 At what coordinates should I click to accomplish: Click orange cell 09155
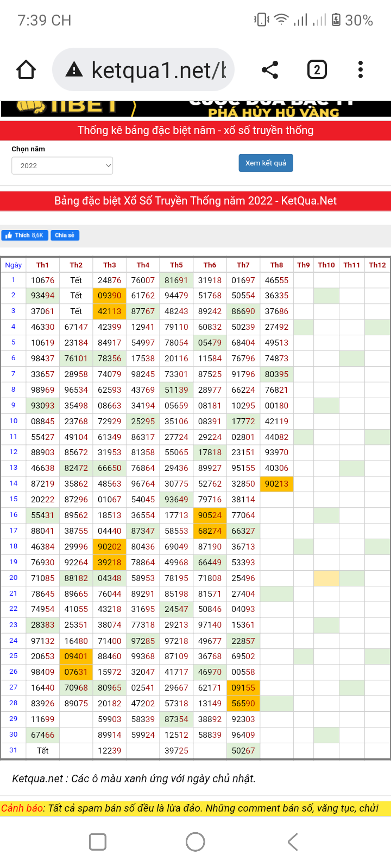(243, 688)
